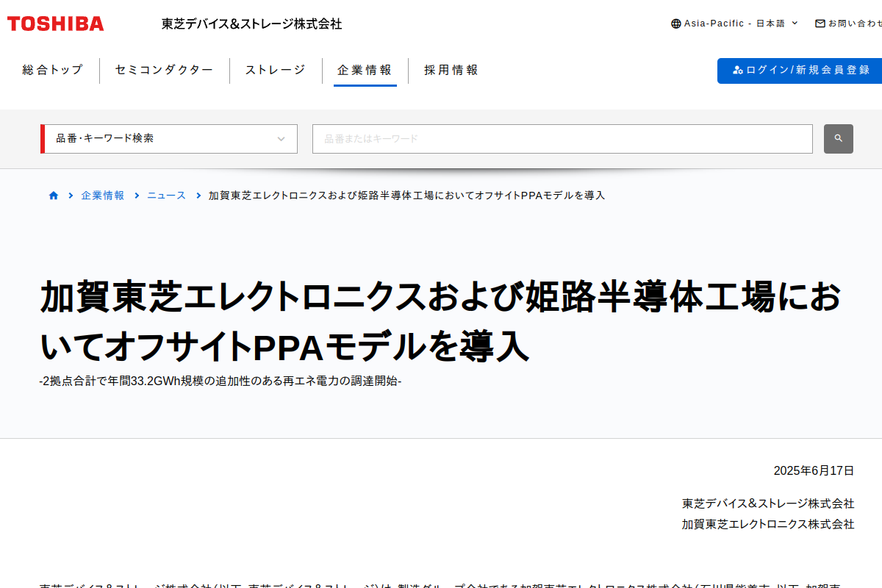Click the envelope contact icon

[x=820, y=24]
